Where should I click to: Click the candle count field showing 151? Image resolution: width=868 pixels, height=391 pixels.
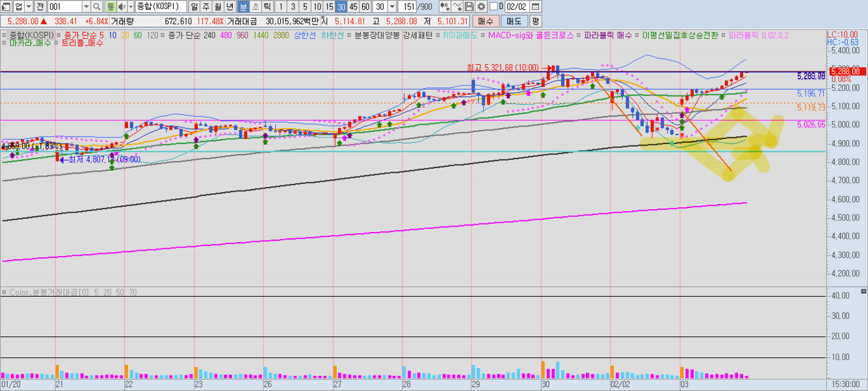coord(408,6)
